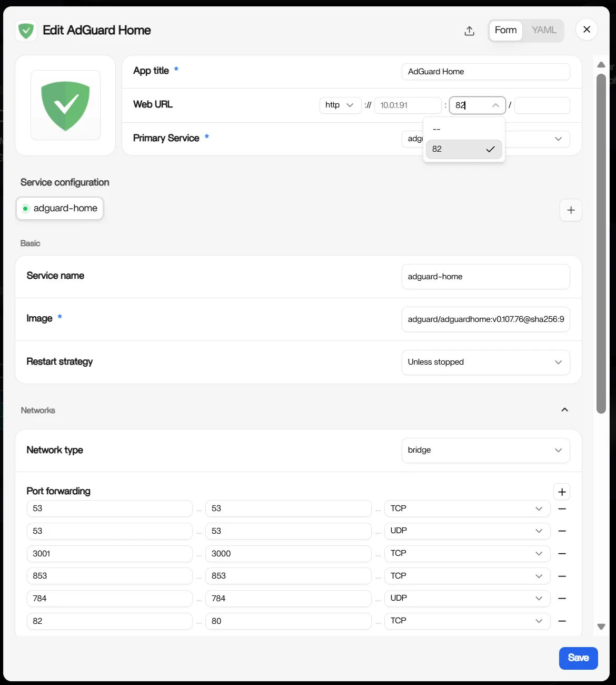Click the Service configuration heading
Screen dimensions: 616x685
point(65,182)
